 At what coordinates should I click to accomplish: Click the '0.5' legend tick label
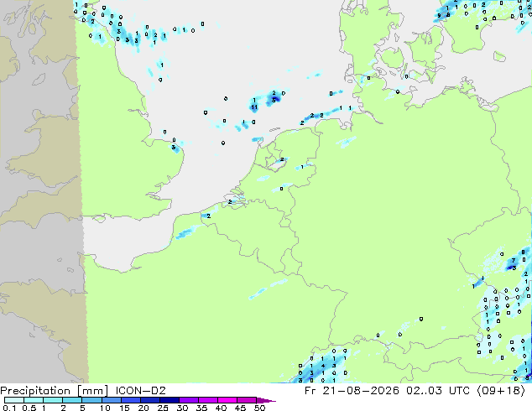coord(29,408)
